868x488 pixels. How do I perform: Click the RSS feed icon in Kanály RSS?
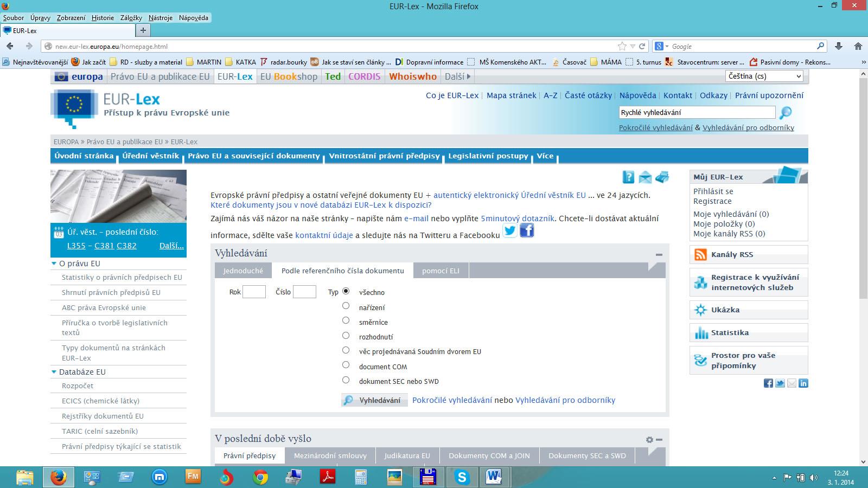pyautogui.click(x=701, y=255)
